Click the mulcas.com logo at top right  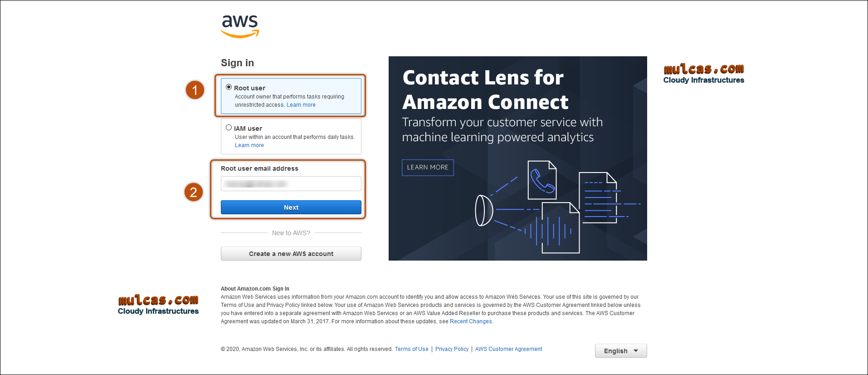(x=703, y=74)
